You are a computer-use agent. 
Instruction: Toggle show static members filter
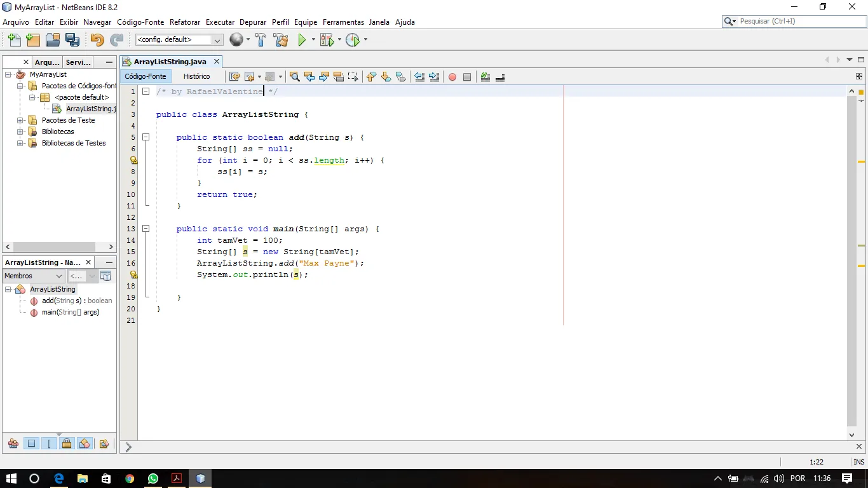point(49,444)
